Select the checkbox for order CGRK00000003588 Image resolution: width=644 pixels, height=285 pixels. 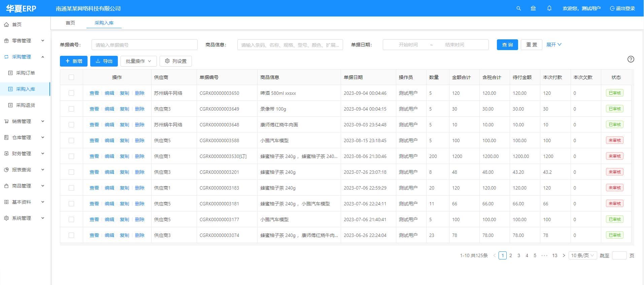tap(71, 140)
